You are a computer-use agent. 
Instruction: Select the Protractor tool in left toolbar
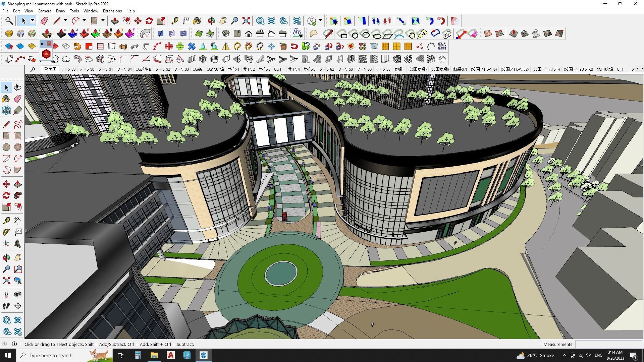pyautogui.click(x=6, y=232)
